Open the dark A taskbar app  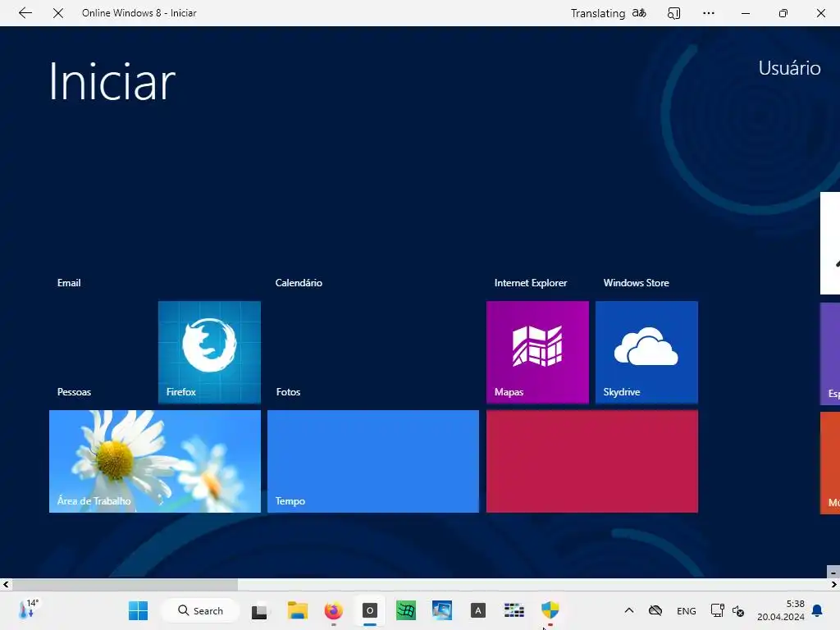478,610
